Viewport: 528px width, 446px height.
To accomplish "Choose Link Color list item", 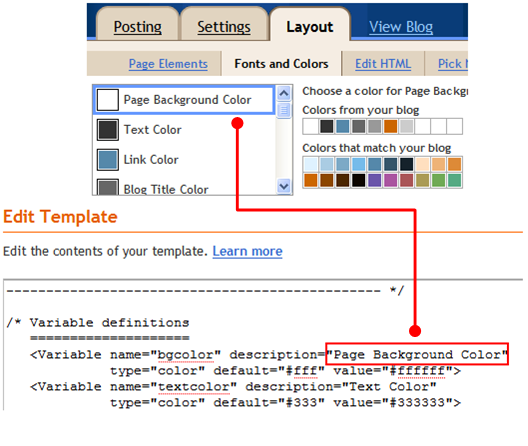I will (184, 160).
